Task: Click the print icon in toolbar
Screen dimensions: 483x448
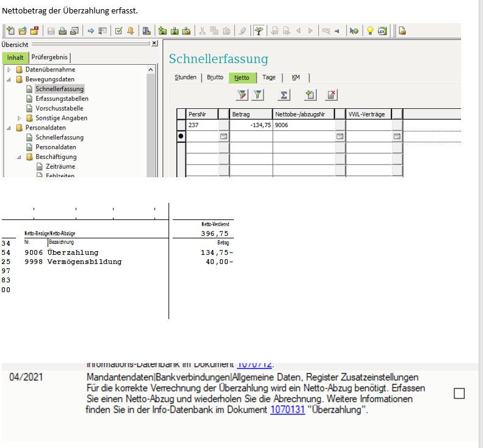Action: coord(62,31)
